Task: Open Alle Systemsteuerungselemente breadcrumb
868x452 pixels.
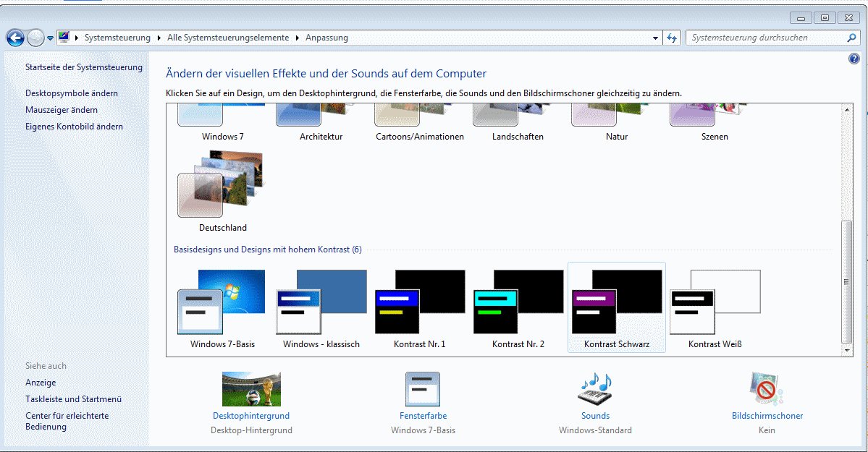Action: [228, 38]
